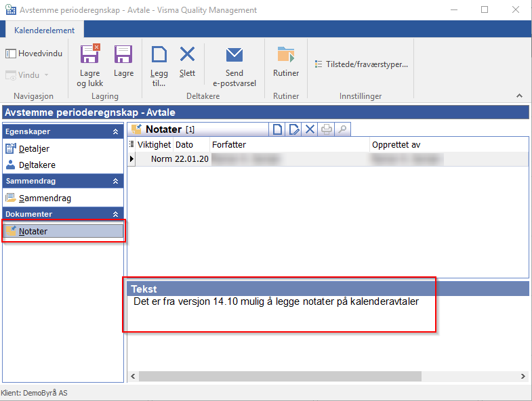Click the Notater panel pin icon
The height and width of the screenshot is (401, 532).
pos(137,129)
